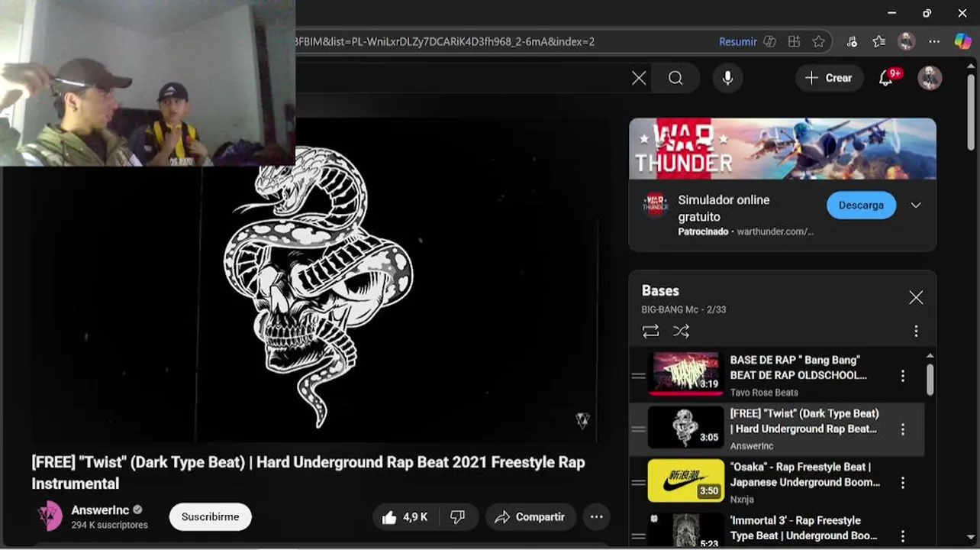Click the Suscribirme button
The width and height of the screenshot is (980, 550).
pyautogui.click(x=210, y=517)
